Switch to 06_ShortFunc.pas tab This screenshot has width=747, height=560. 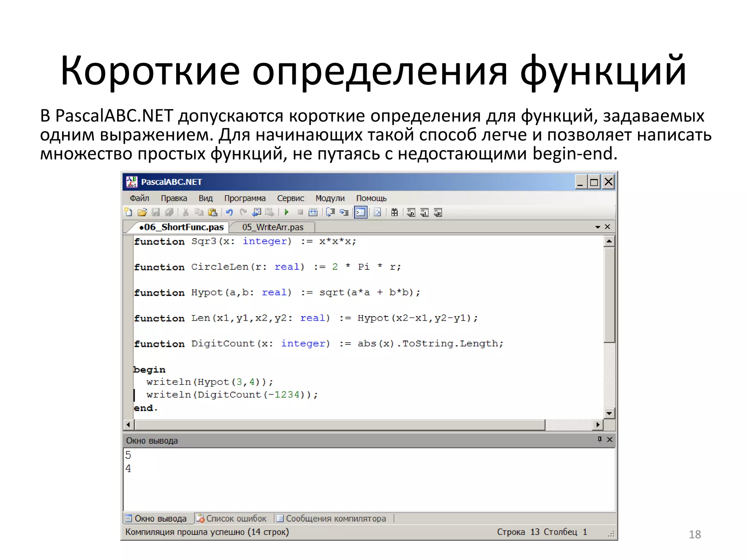pos(181,227)
